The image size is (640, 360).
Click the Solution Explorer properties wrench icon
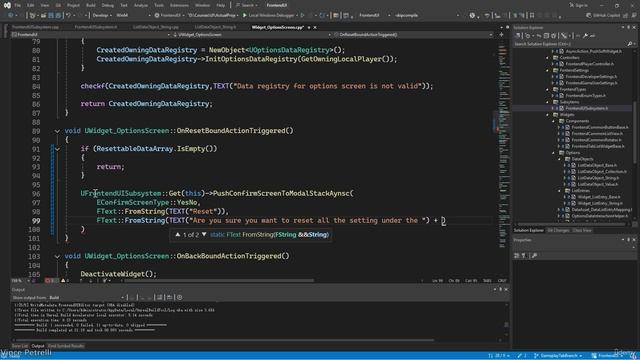(x=585, y=36)
